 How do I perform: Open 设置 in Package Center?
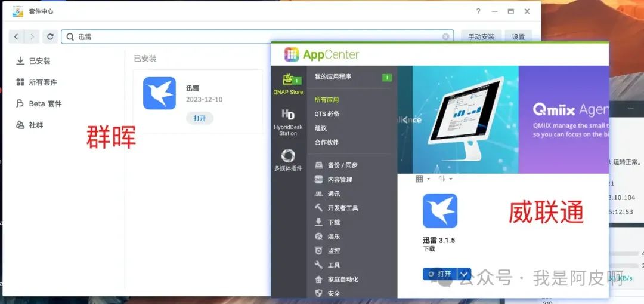pyautogui.click(x=518, y=36)
